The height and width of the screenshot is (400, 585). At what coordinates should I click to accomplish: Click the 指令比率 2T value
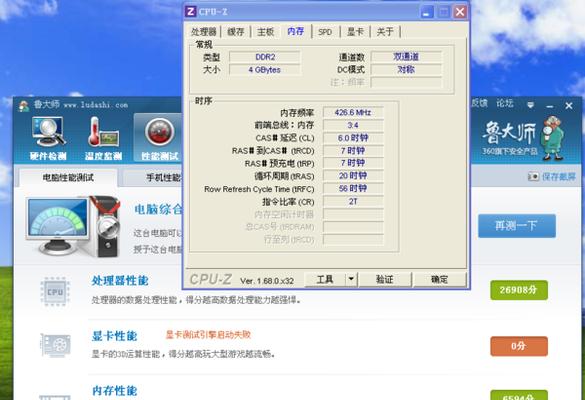(353, 201)
